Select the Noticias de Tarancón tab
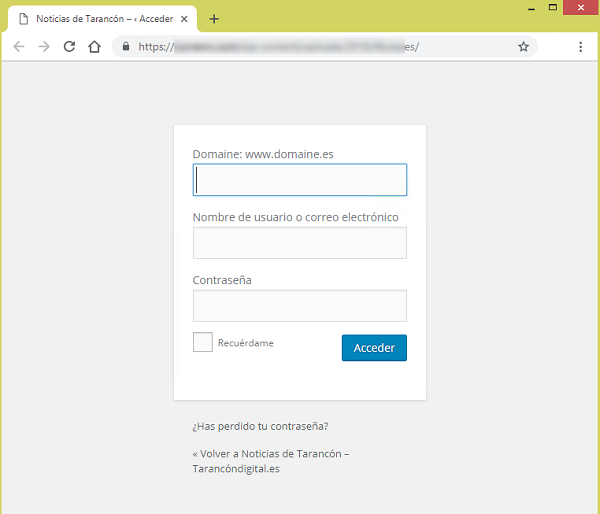The width and height of the screenshot is (600, 514). pos(100,19)
